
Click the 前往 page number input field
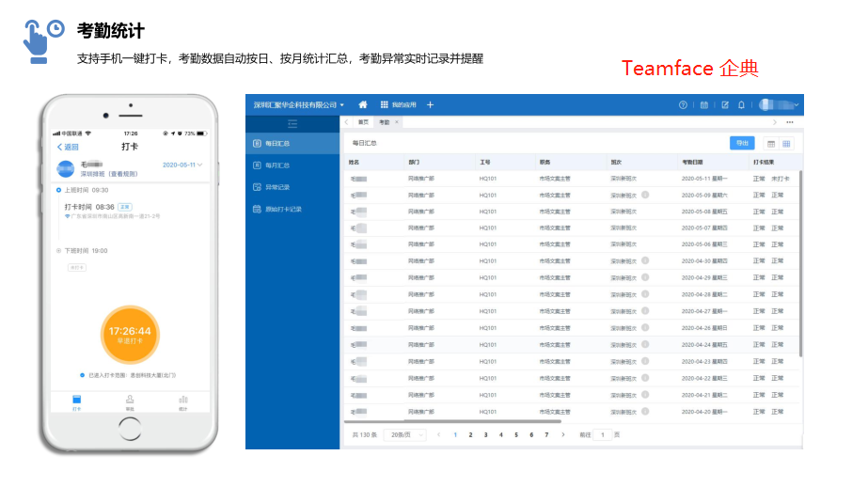tap(602, 435)
